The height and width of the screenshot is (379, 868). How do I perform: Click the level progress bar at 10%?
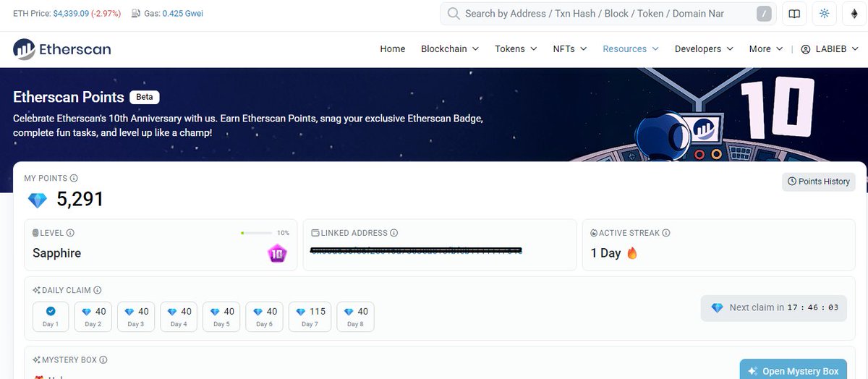(256, 233)
